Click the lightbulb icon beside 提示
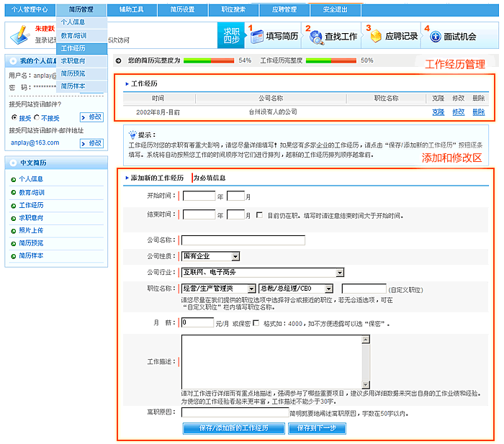 coord(132,134)
